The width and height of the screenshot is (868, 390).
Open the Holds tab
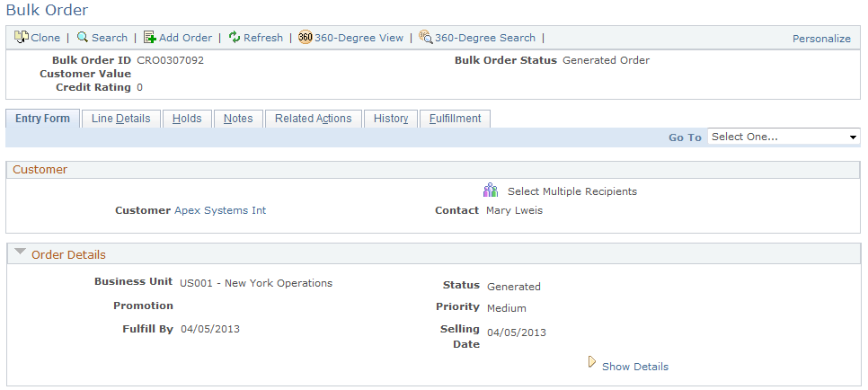point(187,119)
